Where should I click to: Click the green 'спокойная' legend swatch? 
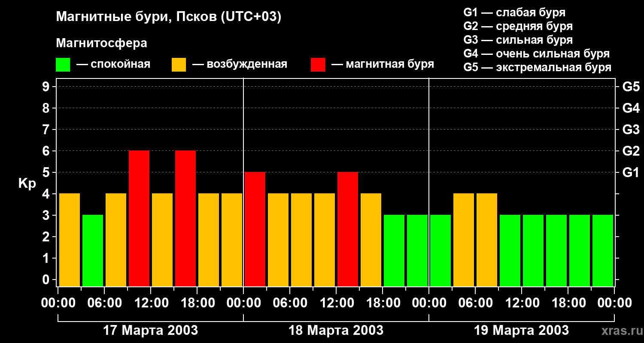point(63,65)
